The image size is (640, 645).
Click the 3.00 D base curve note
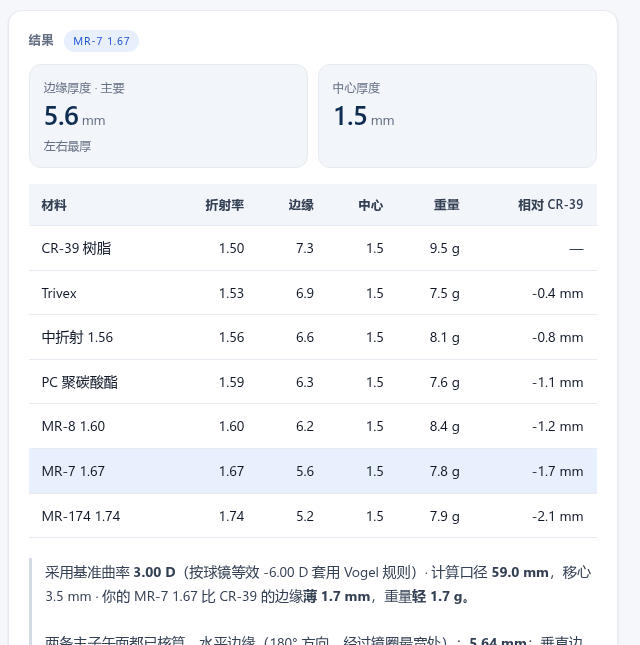pos(155,572)
